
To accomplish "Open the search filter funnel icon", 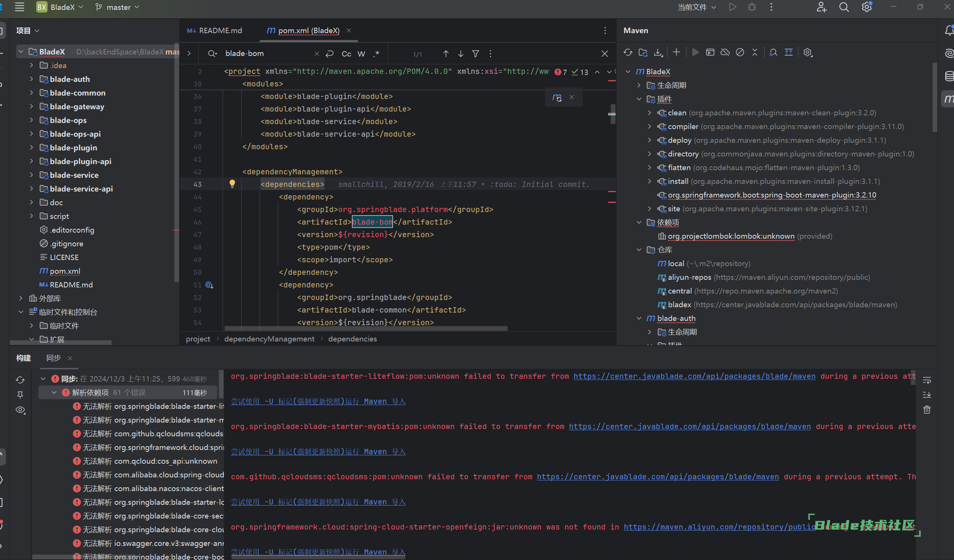I will coord(476,54).
